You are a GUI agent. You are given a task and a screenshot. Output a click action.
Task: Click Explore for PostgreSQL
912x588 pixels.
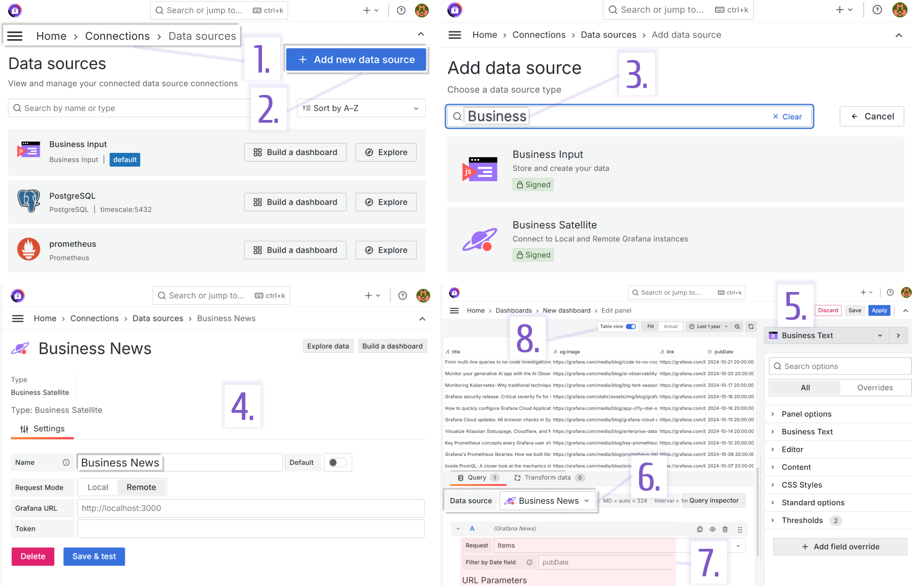[x=386, y=202]
